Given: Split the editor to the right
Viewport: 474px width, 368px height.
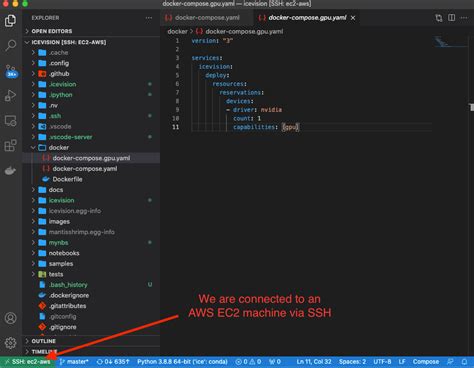Looking at the screenshot, I should coord(451,18).
